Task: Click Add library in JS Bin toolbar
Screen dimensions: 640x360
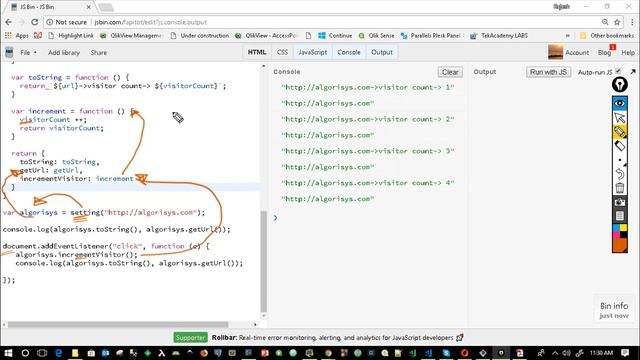Action: point(64,53)
